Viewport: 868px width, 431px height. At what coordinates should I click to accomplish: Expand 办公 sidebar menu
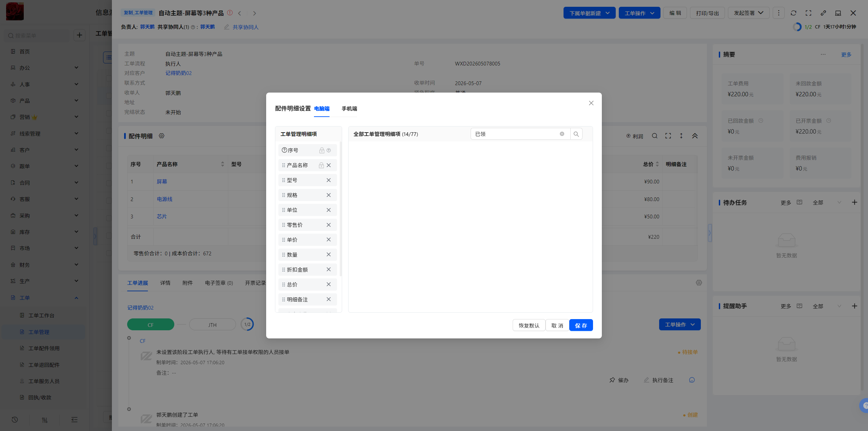point(44,68)
